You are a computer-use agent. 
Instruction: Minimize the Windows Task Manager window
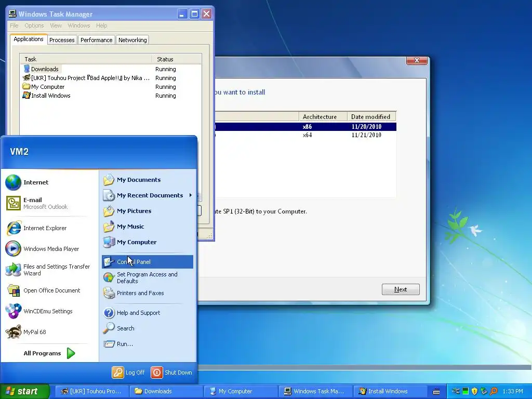click(x=182, y=14)
